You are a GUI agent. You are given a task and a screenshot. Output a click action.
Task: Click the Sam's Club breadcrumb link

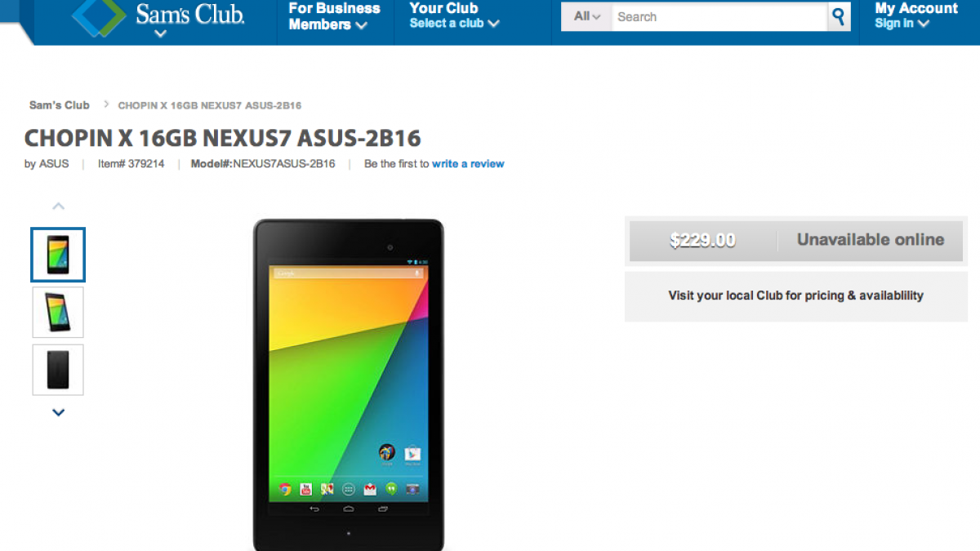(60, 105)
